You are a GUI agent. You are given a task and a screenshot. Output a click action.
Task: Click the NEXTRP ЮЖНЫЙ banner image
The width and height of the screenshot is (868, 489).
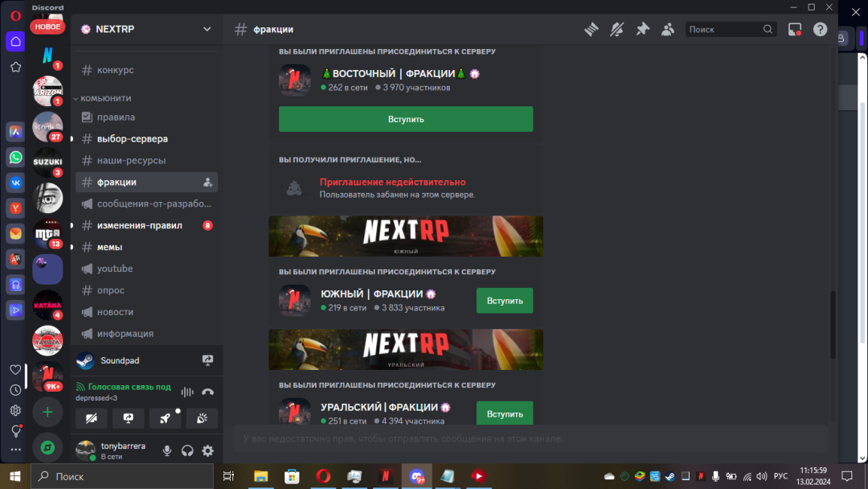[406, 236]
